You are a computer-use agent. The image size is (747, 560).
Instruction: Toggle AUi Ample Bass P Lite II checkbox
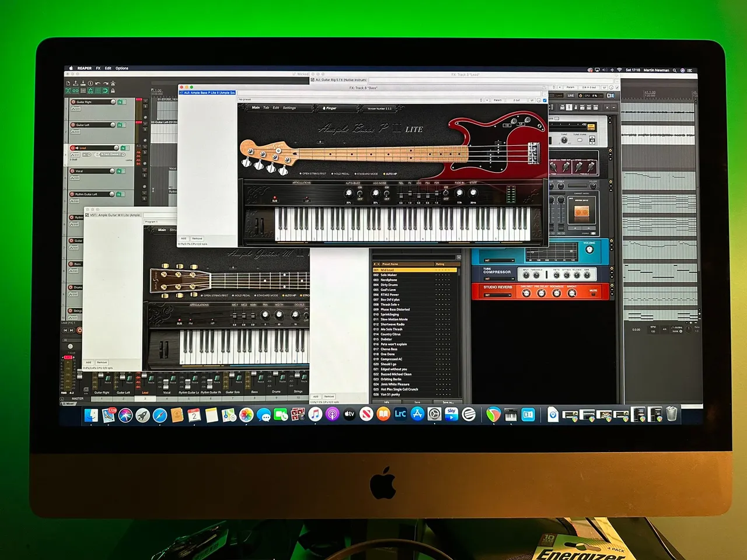coord(181,93)
